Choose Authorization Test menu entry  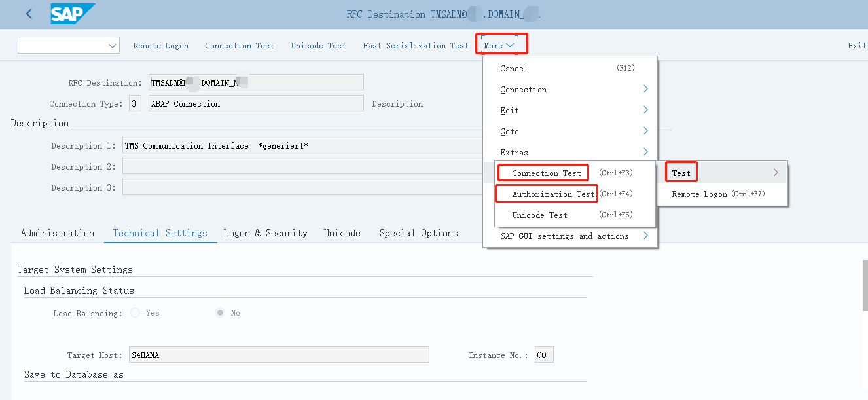pyautogui.click(x=553, y=194)
